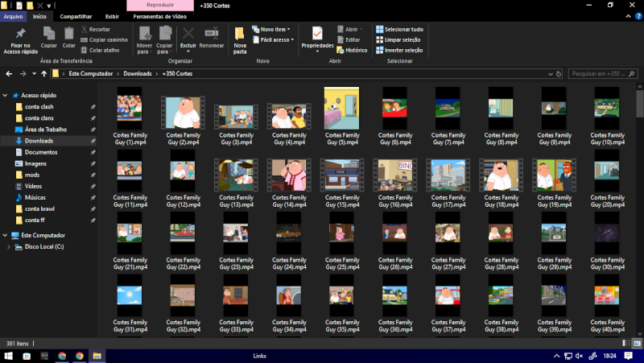Screen dimensions: 644x363
Task: Click the Nova pasta icon in ribbon
Action: click(x=240, y=37)
